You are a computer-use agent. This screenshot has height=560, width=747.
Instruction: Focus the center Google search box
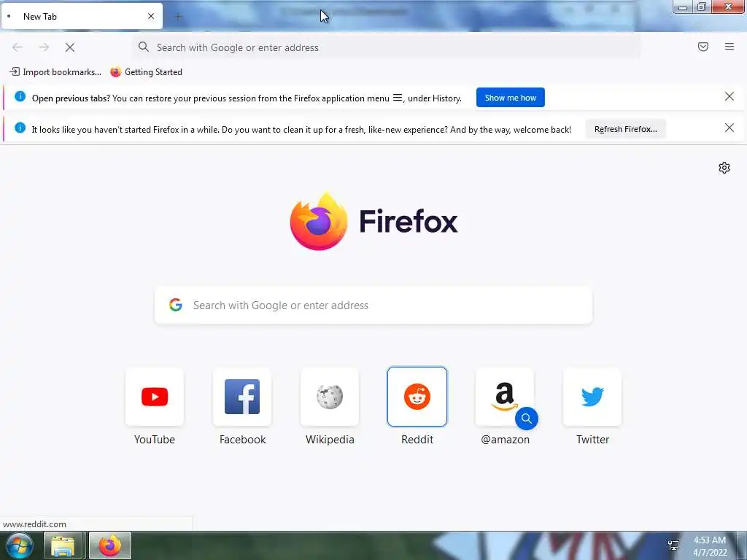pos(373,306)
